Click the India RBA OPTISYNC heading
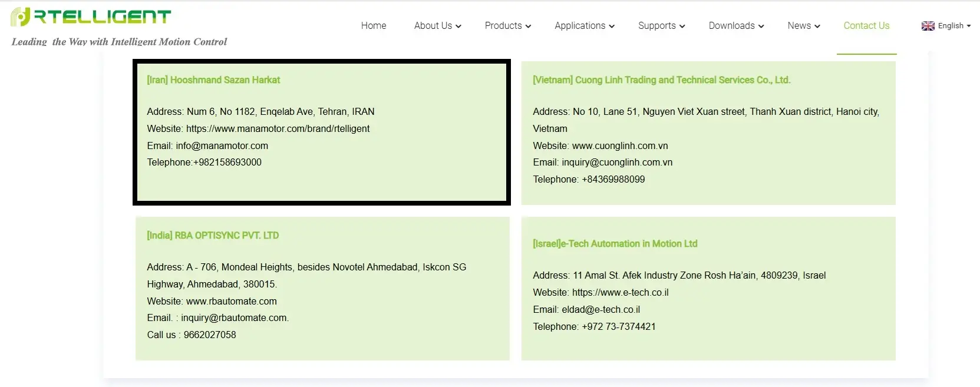This screenshot has width=980, height=387. pos(213,236)
